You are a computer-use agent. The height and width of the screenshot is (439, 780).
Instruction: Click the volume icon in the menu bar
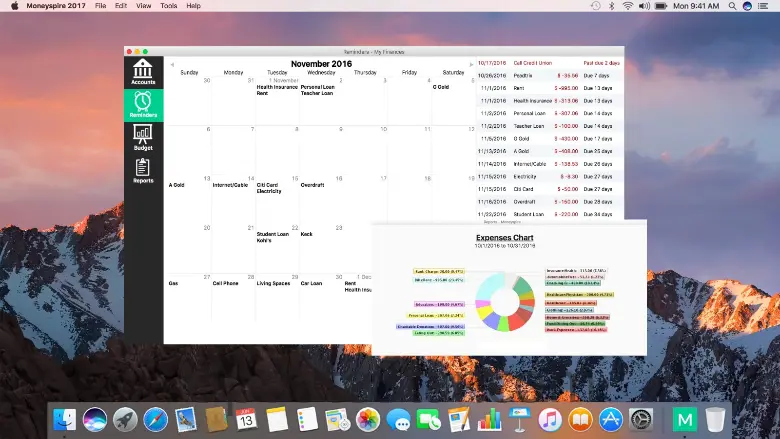[644, 6]
